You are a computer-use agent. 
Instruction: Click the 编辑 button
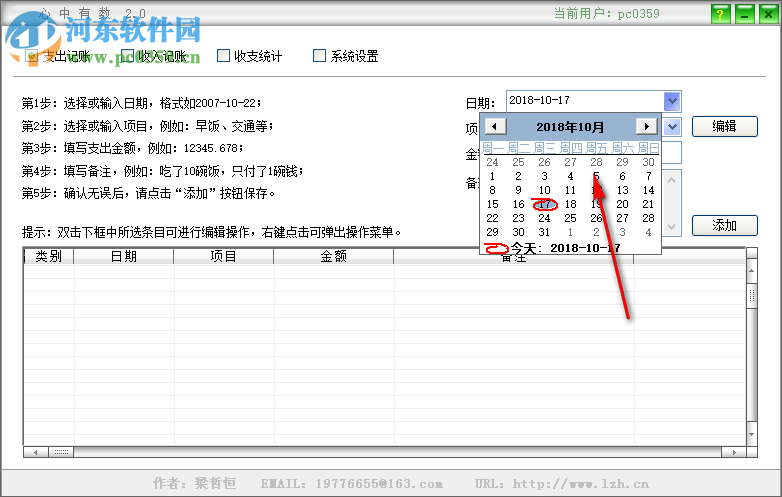(x=725, y=127)
